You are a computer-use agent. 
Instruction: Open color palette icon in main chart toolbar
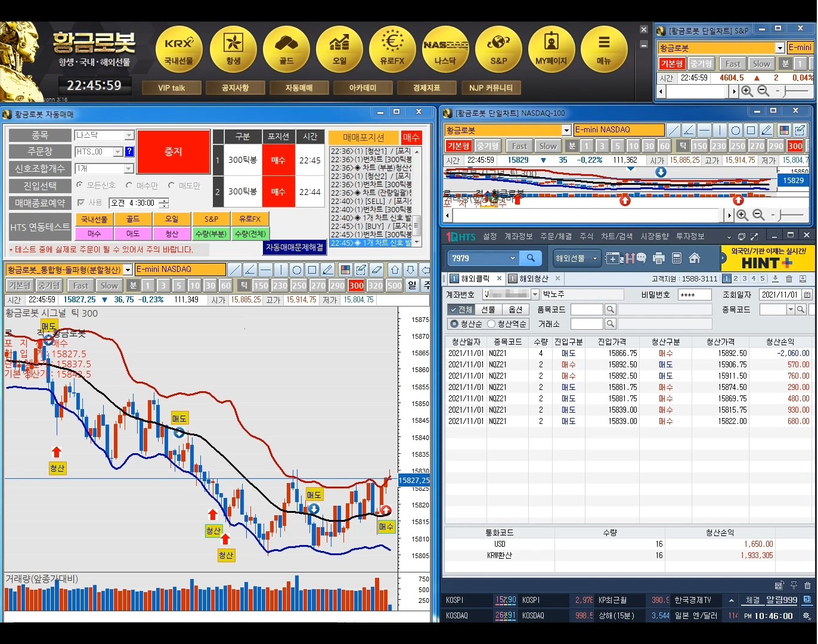[x=345, y=270]
